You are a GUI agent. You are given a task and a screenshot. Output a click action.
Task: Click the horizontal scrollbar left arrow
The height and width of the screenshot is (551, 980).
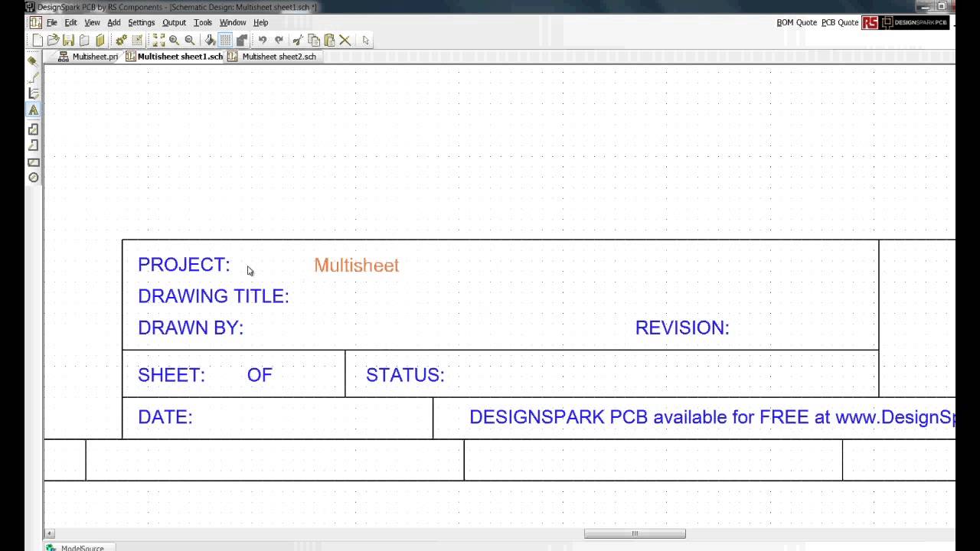pyautogui.click(x=50, y=534)
